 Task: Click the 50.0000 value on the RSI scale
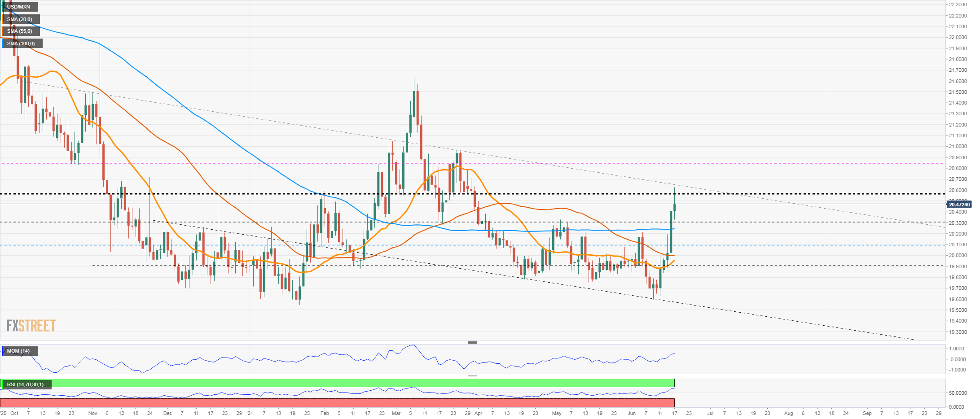958,393
